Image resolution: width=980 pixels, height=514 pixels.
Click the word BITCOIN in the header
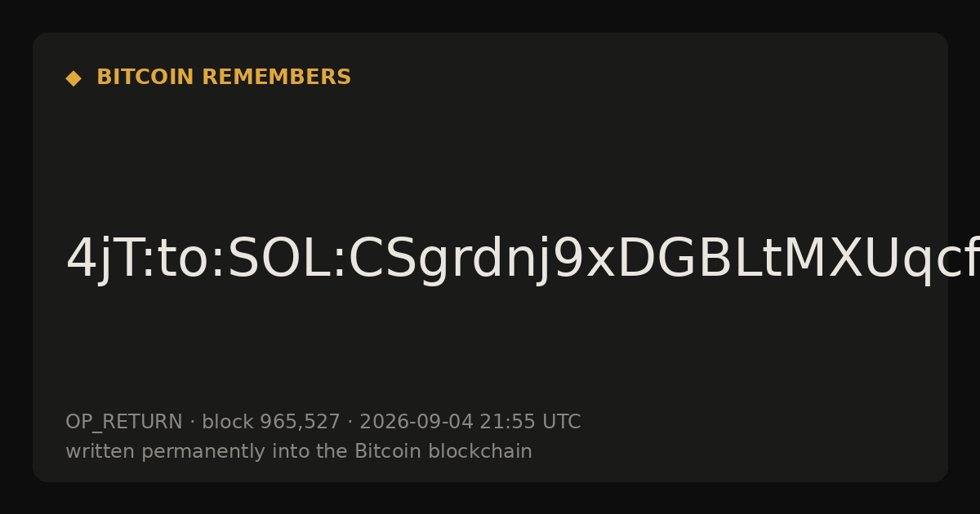145,78
